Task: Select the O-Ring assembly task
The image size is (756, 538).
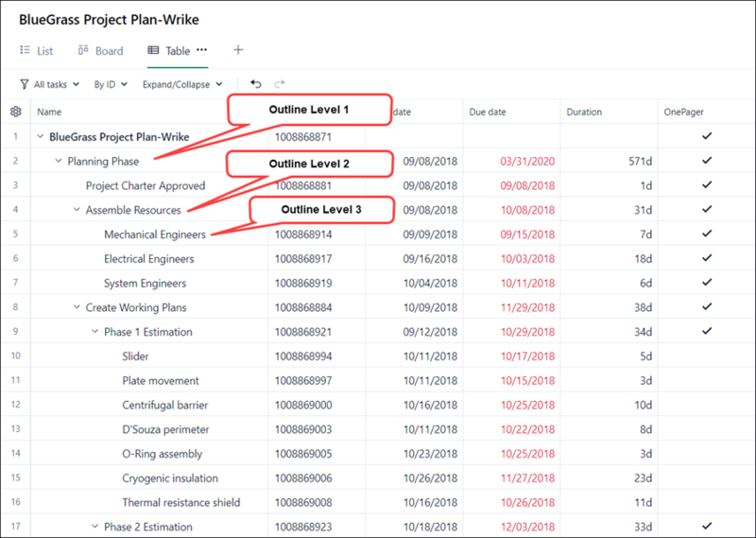Action: pos(163,454)
